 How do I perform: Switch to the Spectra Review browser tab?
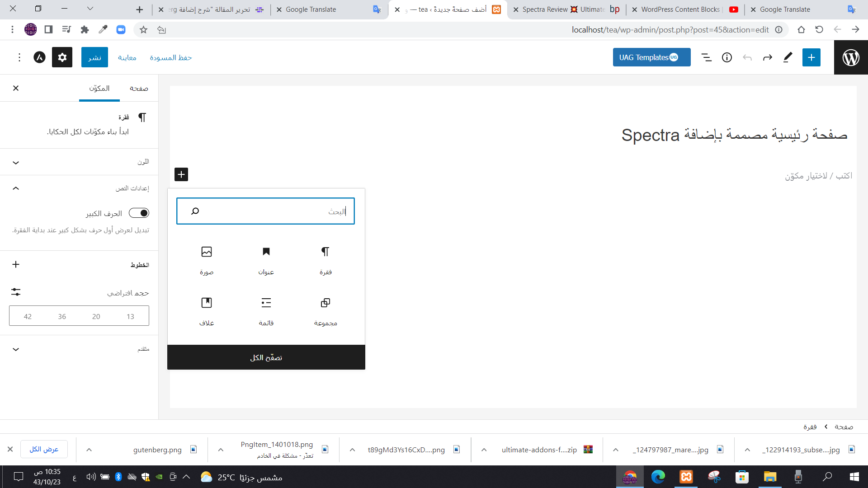(567, 9)
